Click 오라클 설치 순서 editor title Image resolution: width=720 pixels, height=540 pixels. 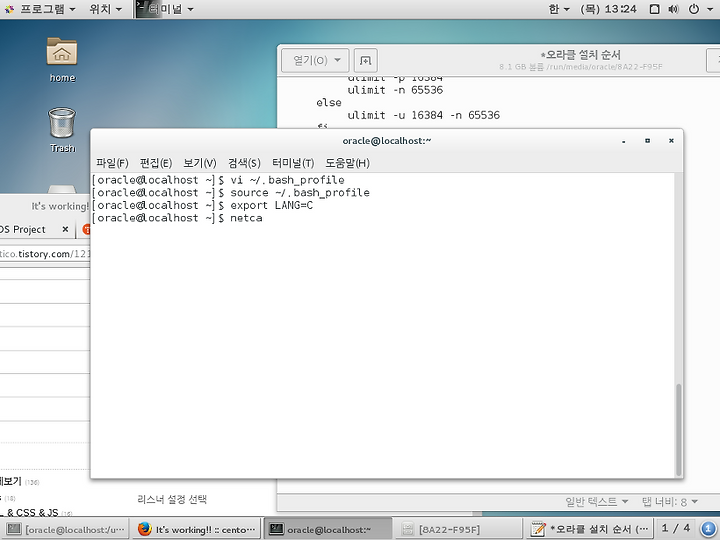581,55
